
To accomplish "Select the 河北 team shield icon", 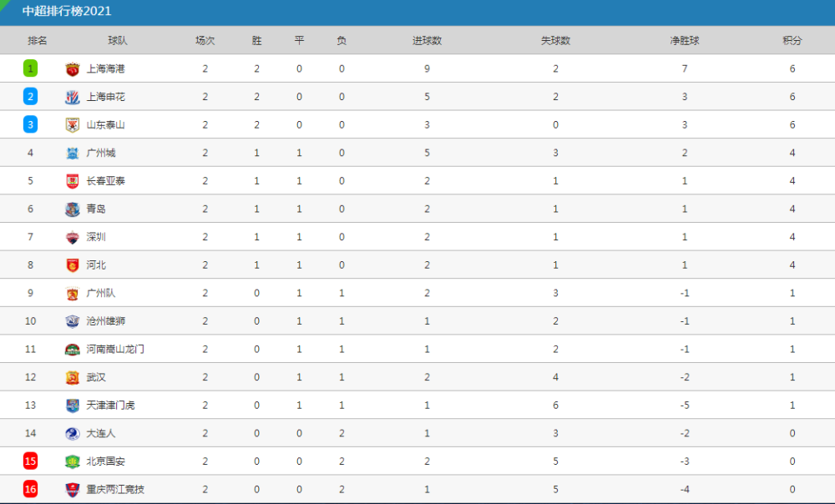I will pyautogui.click(x=73, y=265).
